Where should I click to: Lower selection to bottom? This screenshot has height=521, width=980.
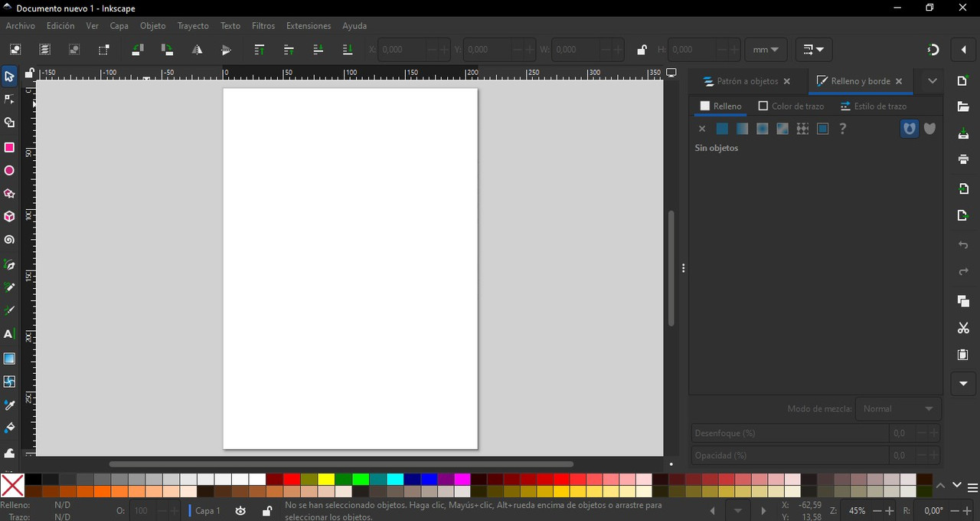[348, 50]
